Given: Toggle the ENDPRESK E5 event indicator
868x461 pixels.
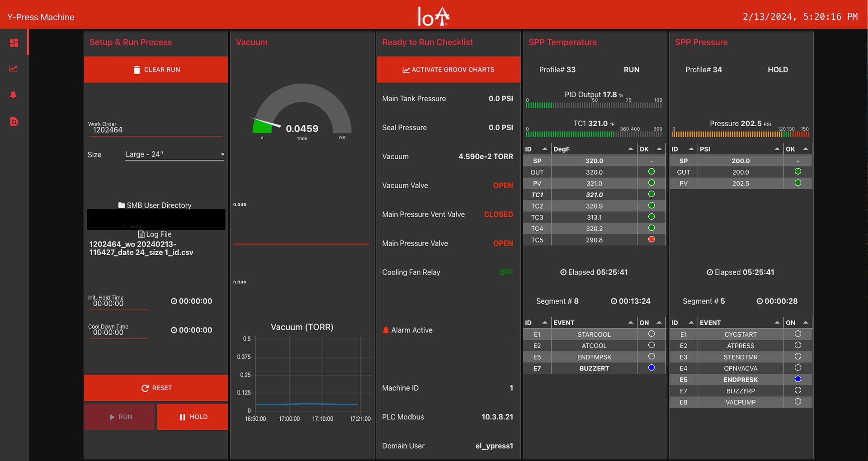Looking at the screenshot, I should point(798,379).
